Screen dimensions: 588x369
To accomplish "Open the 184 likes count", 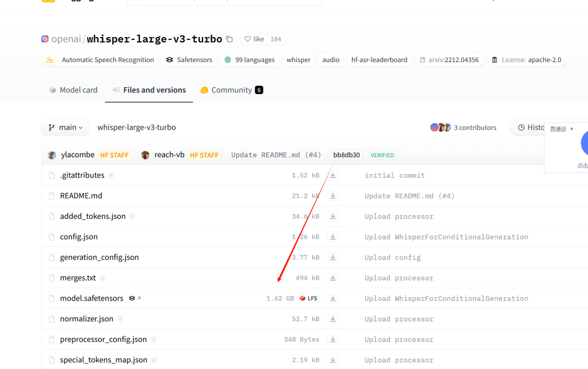I will point(275,39).
